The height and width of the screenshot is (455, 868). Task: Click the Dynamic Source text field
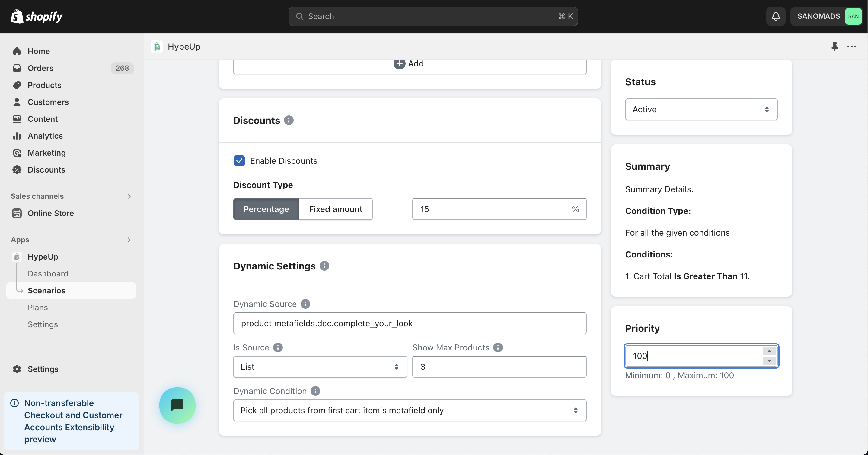point(409,323)
